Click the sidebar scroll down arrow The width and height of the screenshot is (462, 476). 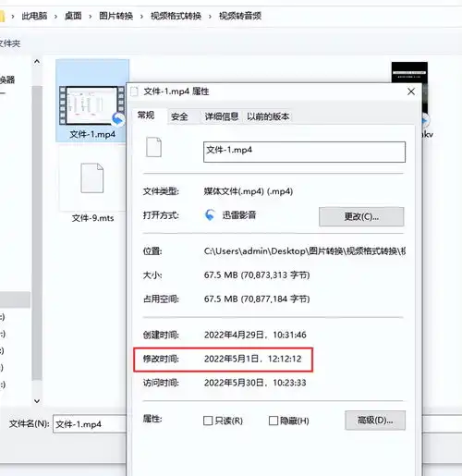37,401
